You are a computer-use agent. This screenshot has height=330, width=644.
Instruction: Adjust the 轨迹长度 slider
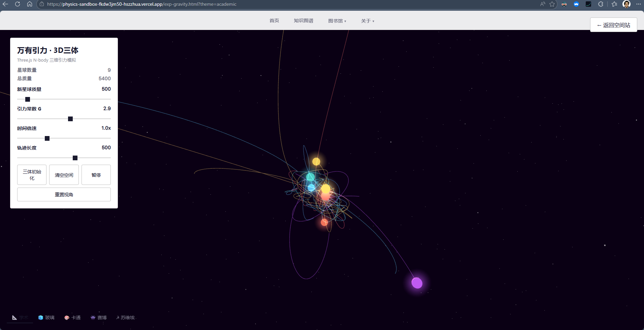coord(64,158)
